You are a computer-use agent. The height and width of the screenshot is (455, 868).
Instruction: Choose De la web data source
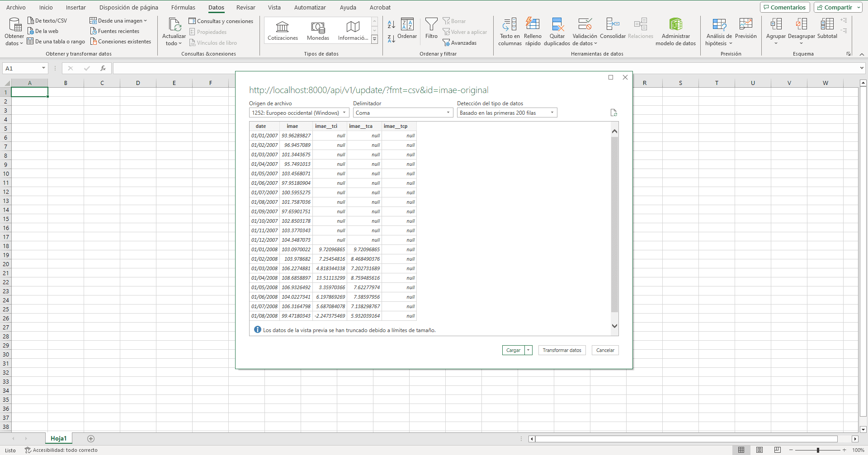pos(43,31)
